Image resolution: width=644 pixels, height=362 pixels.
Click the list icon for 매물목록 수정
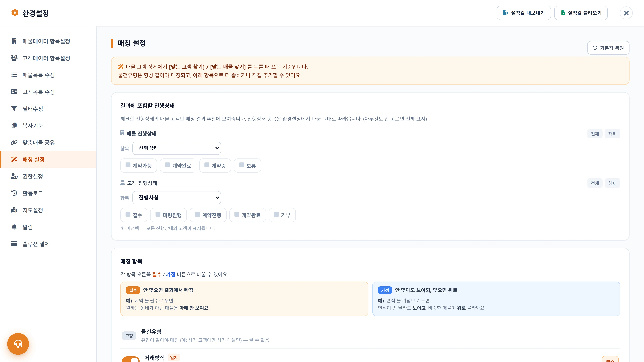[14, 75]
